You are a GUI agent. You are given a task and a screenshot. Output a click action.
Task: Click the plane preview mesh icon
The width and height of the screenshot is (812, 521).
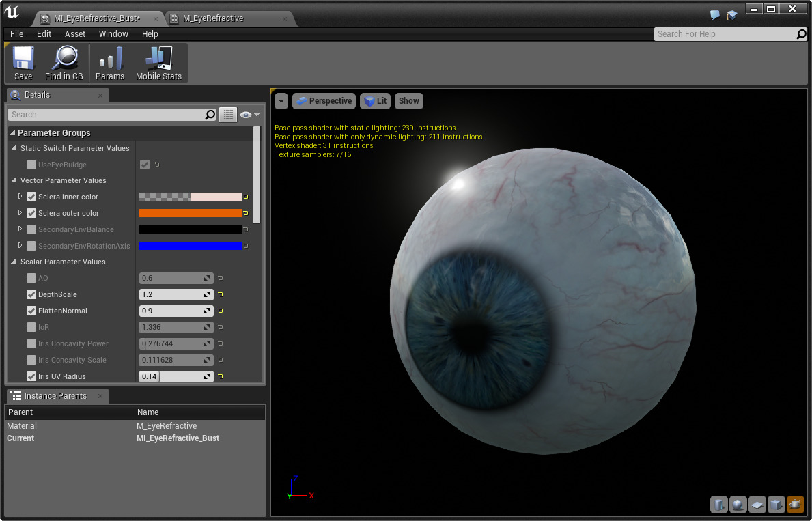[757, 505]
